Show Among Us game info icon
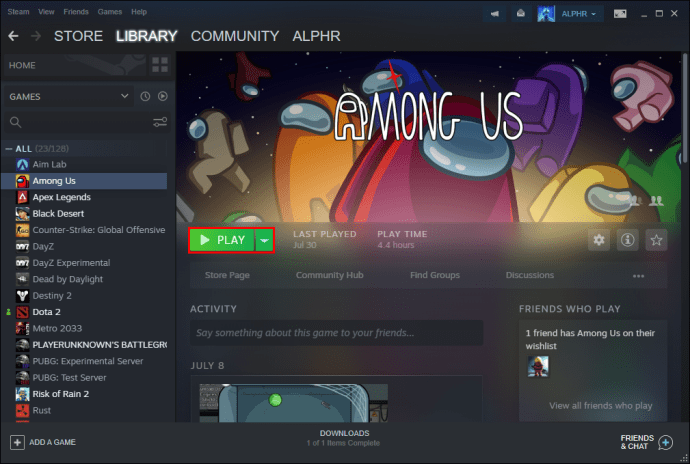The width and height of the screenshot is (690, 464). pos(628,240)
